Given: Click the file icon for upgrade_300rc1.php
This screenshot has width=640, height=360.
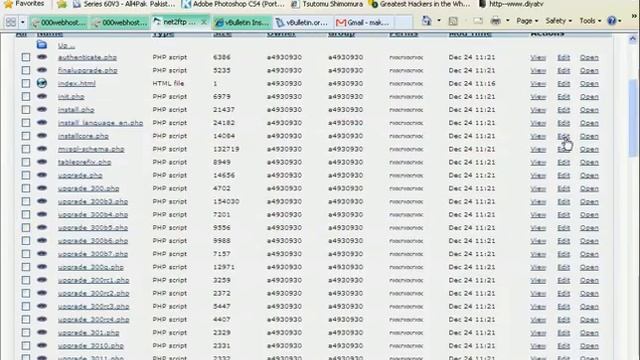Looking at the screenshot, I should tap(42, 280).
